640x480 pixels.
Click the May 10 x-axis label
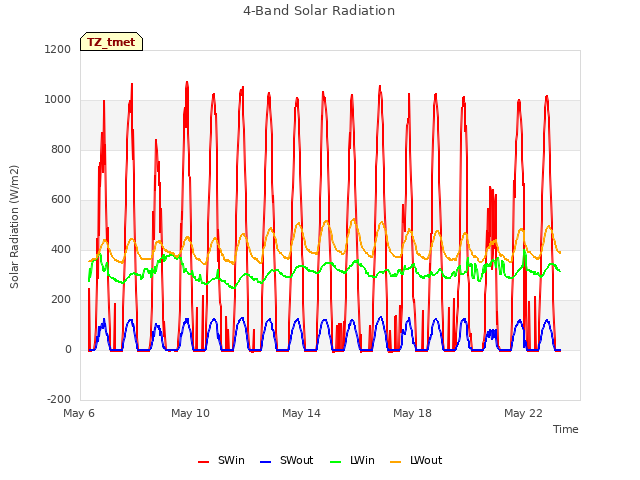pyautogui.click(x=190, y=413)
